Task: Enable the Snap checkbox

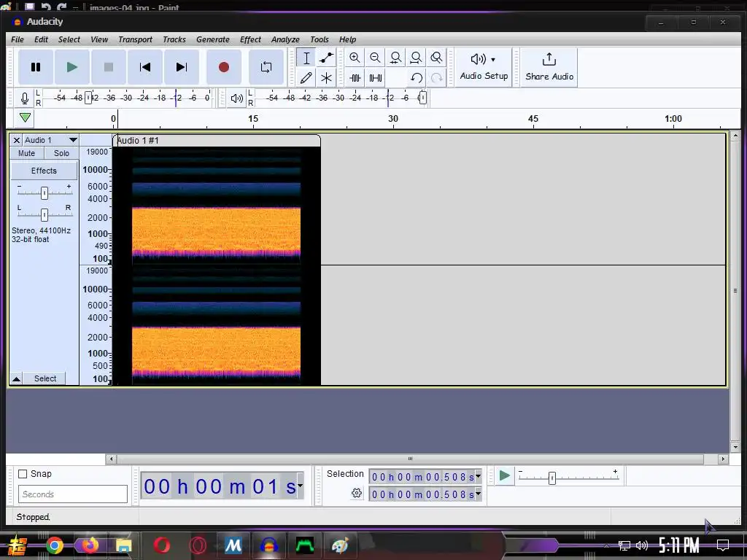Action: [23, 474]
